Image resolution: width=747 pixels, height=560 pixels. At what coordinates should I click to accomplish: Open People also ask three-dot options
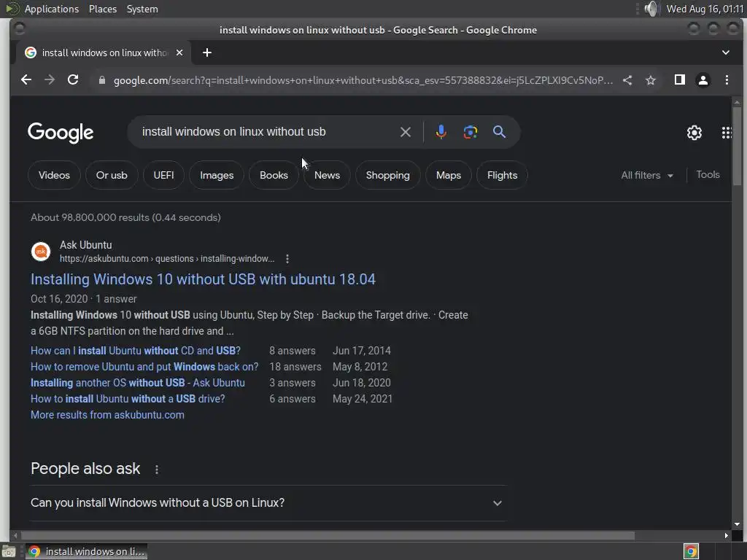pos(157,470)
